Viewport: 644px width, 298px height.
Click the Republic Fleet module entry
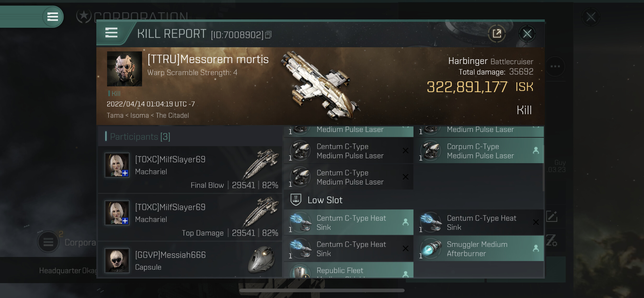pos(349,270)
